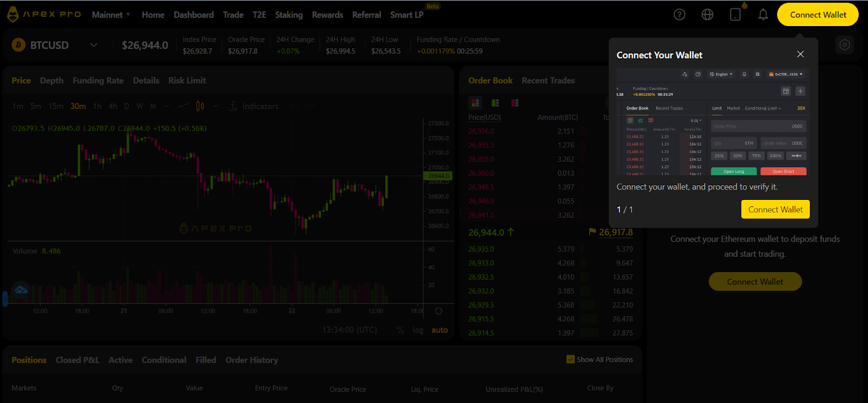Select the candlestick chart style icon
868x403 pixels.
[200, 106]
